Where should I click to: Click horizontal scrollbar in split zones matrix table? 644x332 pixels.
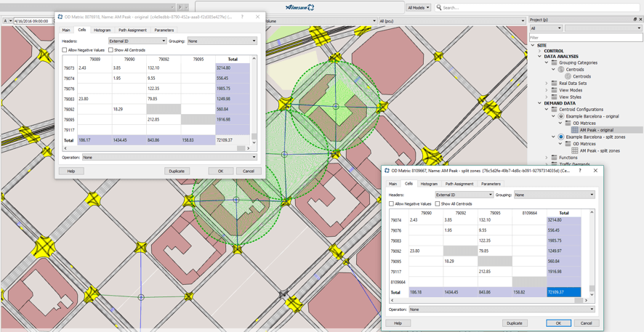coord(489,301)
